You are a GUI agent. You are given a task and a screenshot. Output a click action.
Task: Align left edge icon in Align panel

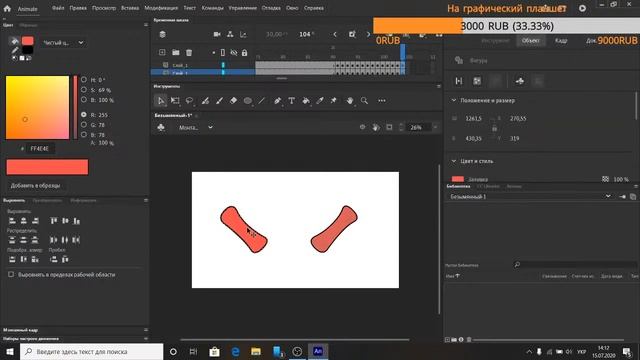click(12, 221)
